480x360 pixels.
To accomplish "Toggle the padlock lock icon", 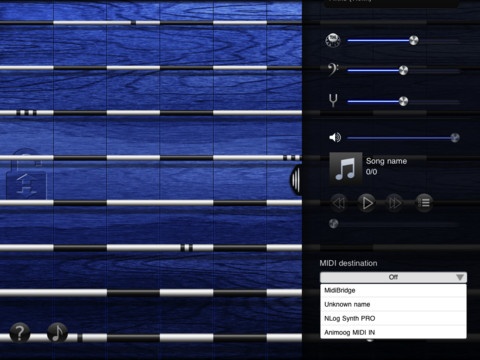I will [27, 174].
